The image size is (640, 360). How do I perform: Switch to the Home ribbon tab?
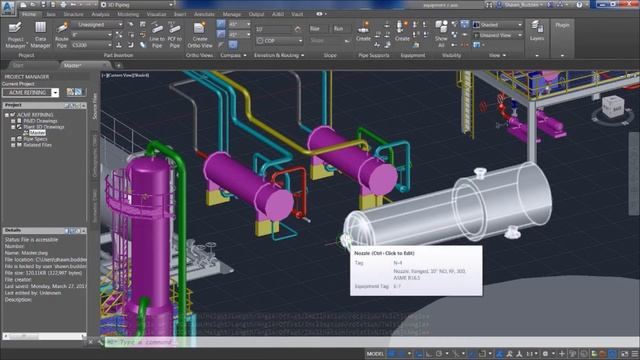pyautogui.click(x=29, y=14)
